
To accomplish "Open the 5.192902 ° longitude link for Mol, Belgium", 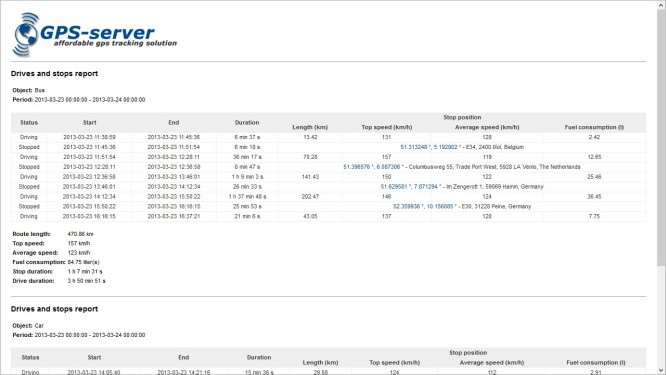I will tap(447, 147).
